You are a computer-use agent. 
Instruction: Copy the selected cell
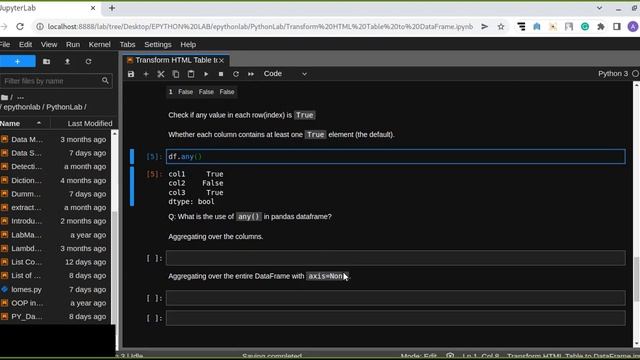[x=176, y=74]
